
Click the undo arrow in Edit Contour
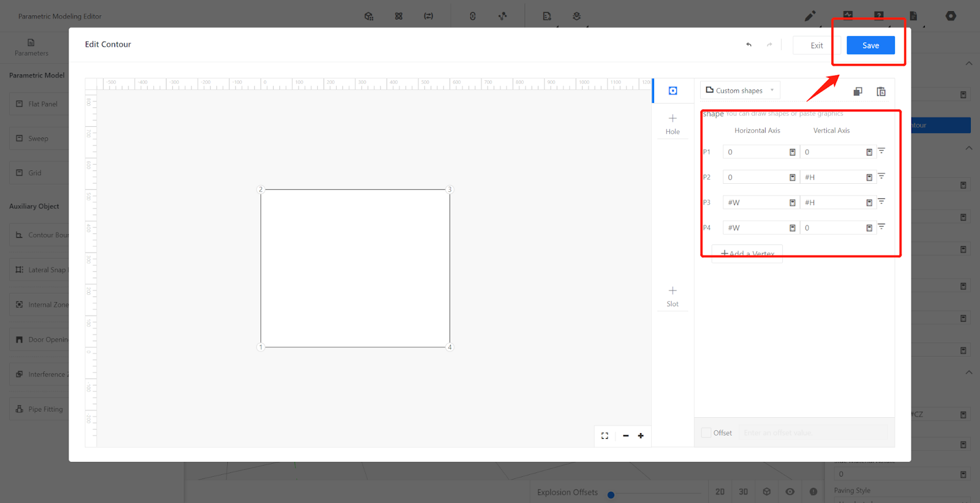[x=748, y=45]
